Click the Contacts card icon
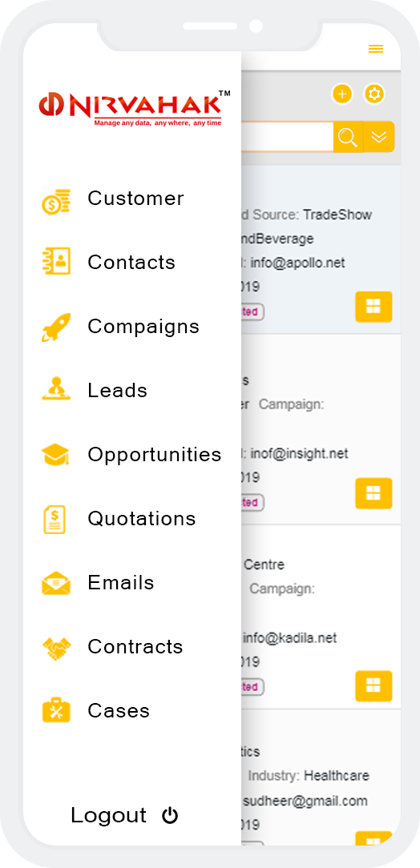This screenshot has width=420, height=868. 56,262
